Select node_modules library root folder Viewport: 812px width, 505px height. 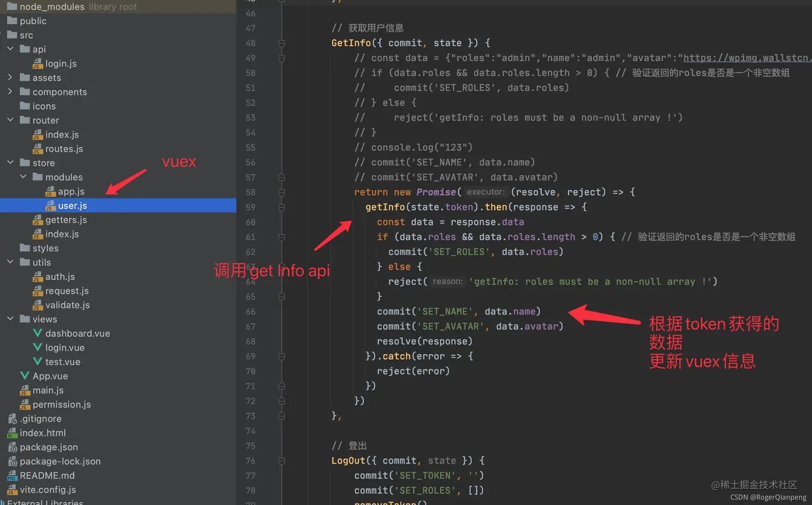point(118,6)
